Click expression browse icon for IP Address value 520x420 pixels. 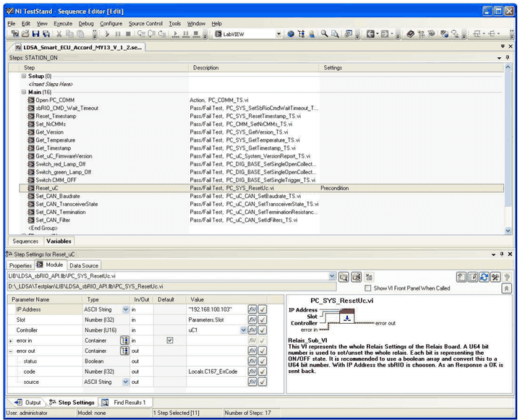[x=252, y=309]
